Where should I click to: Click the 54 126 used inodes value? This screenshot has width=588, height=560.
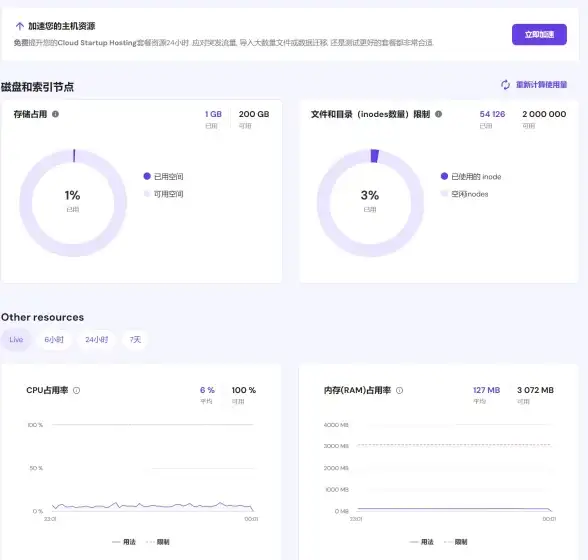[x=492, y=114]
